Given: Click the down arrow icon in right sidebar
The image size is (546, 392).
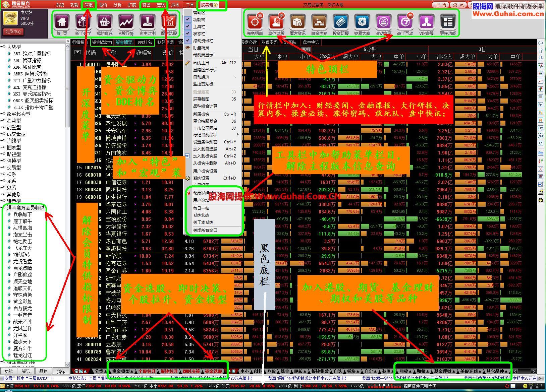Looking at the screenshot, I should (x=541, y=58).
